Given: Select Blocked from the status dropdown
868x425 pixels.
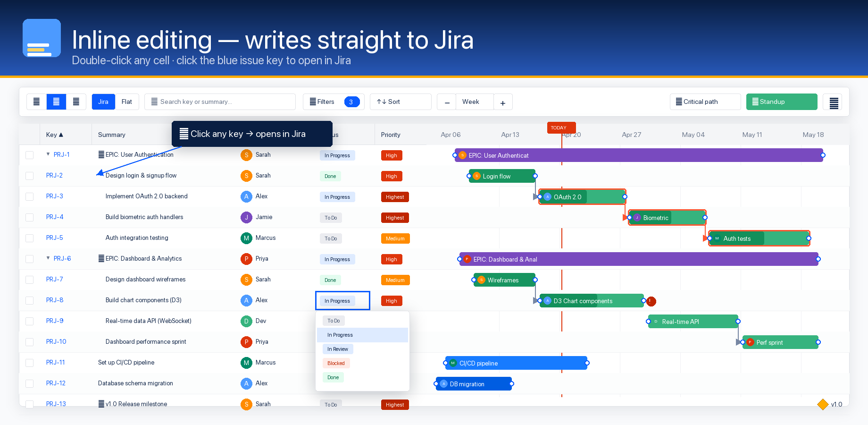Looking at the screenshot, I should [x=336, y=363].
